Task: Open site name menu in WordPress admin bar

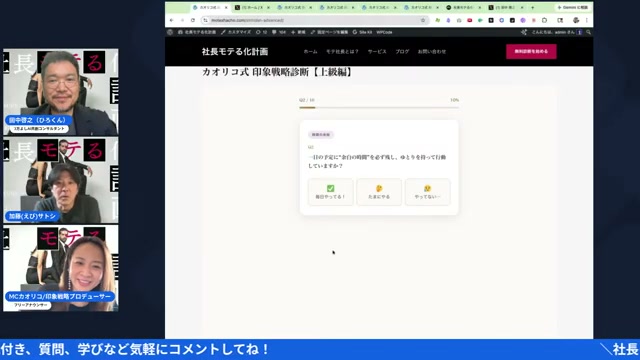Action: pyautogui.click(x=197, y=32)
